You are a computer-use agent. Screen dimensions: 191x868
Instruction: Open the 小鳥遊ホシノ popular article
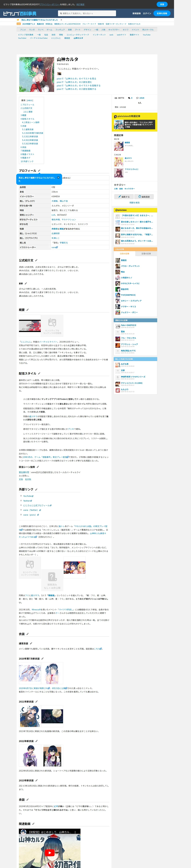(126, 278)
